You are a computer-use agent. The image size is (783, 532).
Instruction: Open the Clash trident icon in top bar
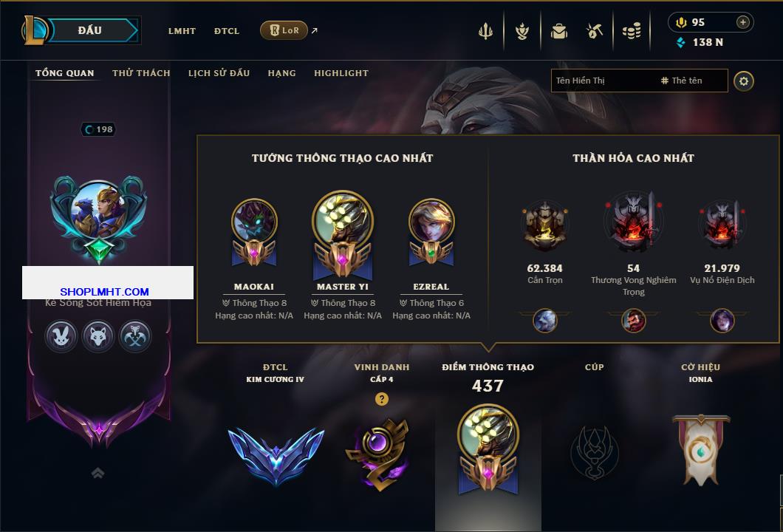coord(485,32)
